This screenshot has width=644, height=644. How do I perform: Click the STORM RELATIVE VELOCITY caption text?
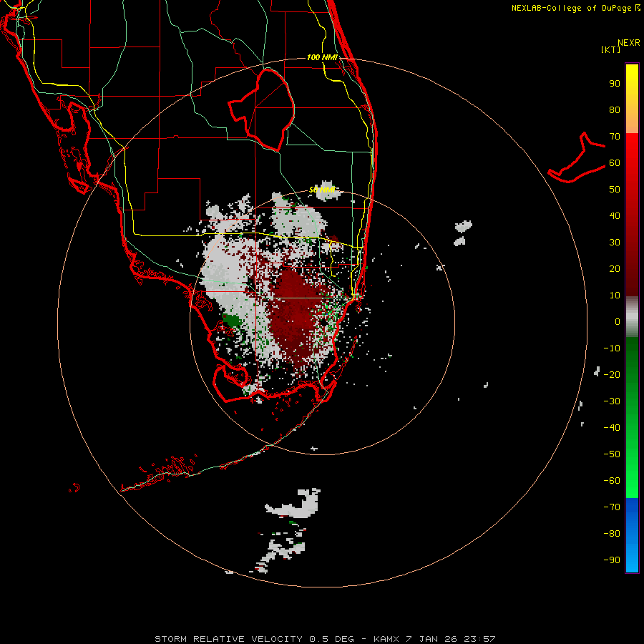coord(228,639)
